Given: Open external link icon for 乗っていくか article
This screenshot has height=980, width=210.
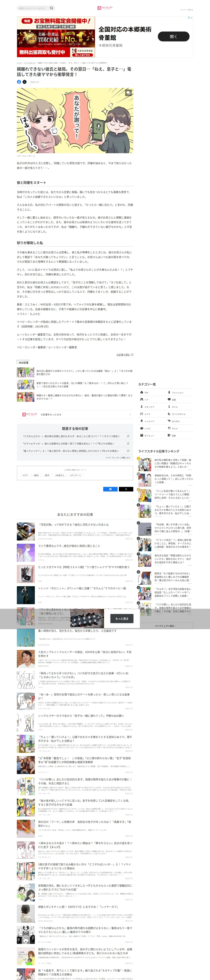Looking at the screenshot, I should (128, 451).
